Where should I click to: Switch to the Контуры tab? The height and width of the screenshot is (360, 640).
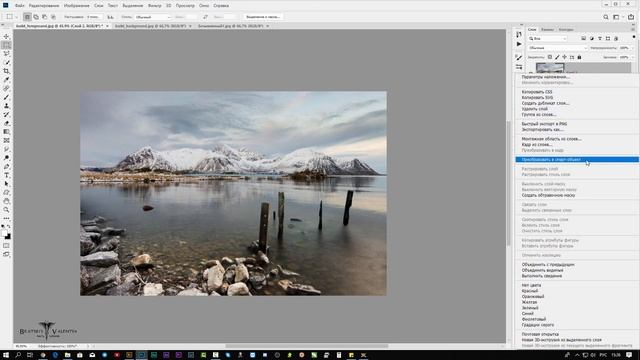566,29
